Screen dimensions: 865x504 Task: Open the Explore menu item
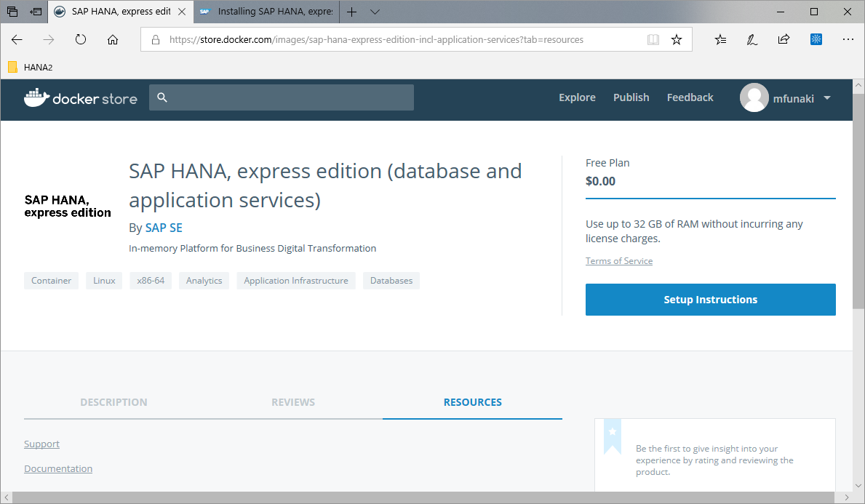577,97
